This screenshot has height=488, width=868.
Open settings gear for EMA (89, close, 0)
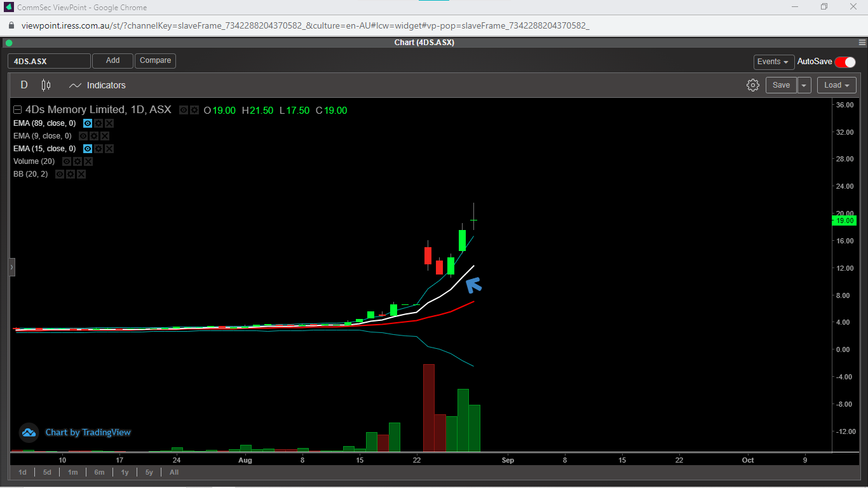tap(98, 123)
